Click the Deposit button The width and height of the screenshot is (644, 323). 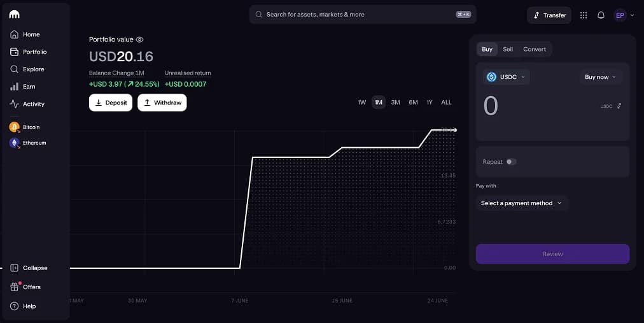(x=111, y=103)
